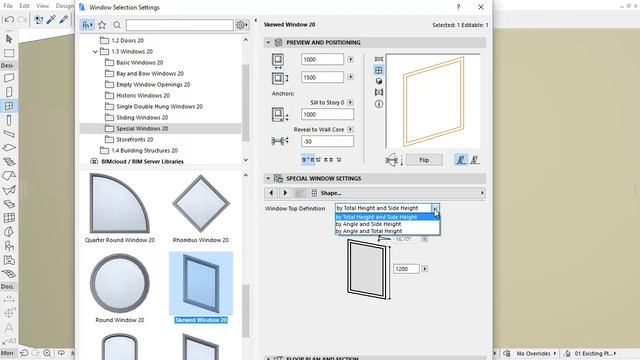Image resolution: width=640 pixels, height=360 pixels.
Task: Click the library search input field
Action: click(x=180, y=25)
